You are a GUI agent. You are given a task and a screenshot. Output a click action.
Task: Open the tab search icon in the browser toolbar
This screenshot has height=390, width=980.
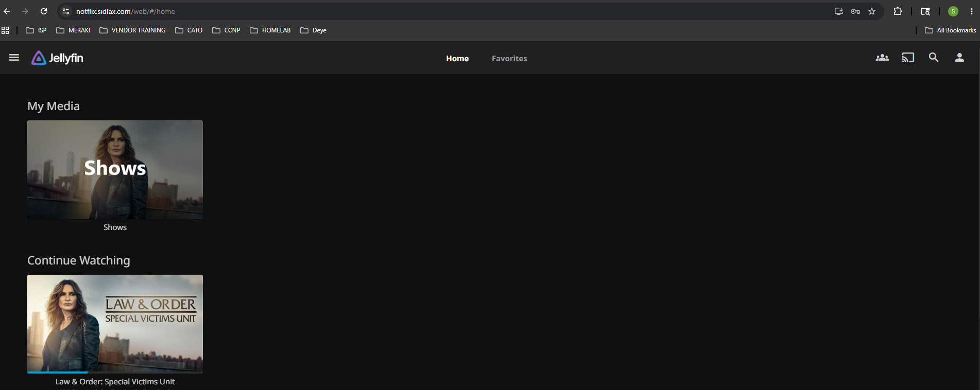click(x=925, y=11)
